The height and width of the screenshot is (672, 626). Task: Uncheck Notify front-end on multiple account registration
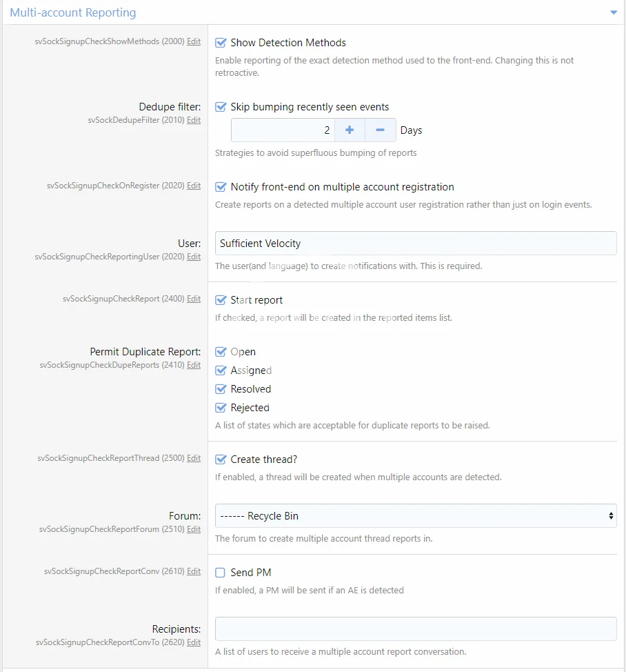coord(221,187)
